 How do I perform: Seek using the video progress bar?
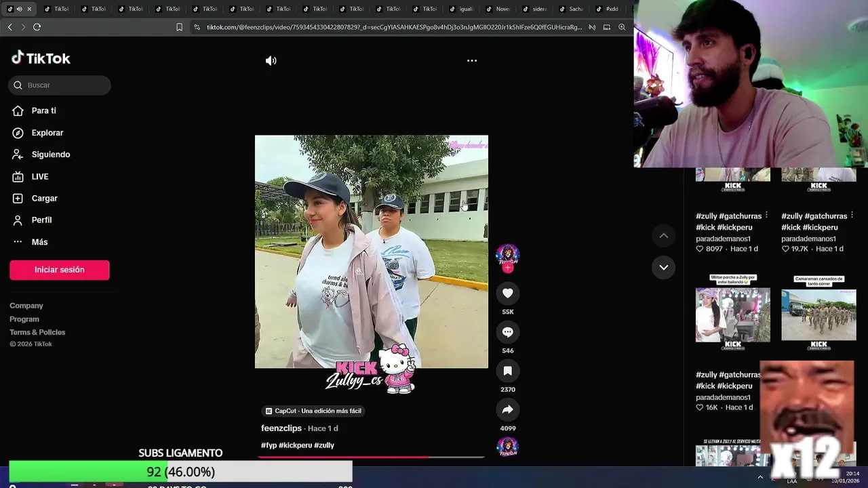click(x=372, y=457)
